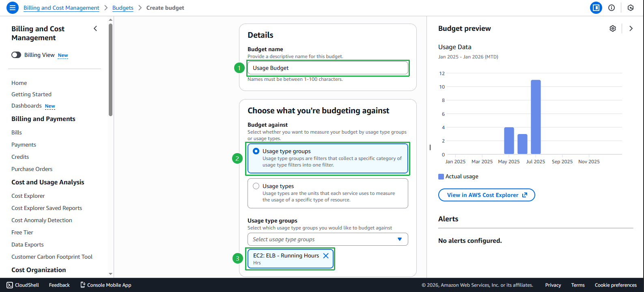
Task: Open budget preview settings gear
Action: pos(613,28)
